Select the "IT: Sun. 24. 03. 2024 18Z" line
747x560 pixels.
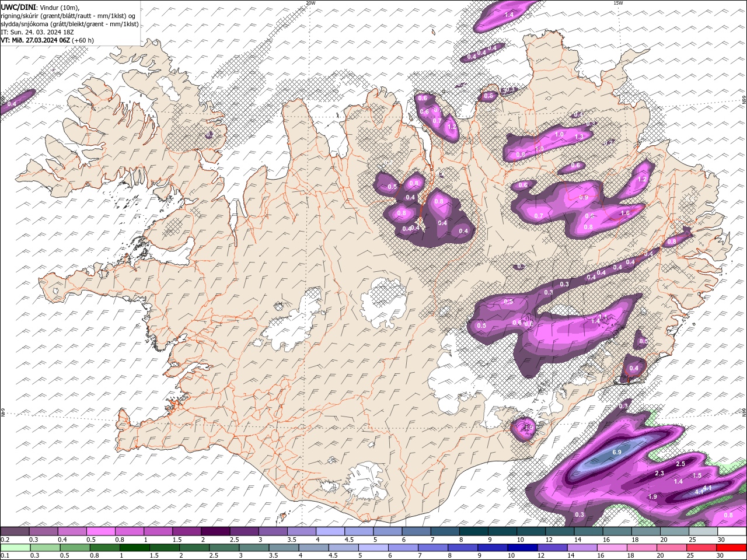click(37, 32)
